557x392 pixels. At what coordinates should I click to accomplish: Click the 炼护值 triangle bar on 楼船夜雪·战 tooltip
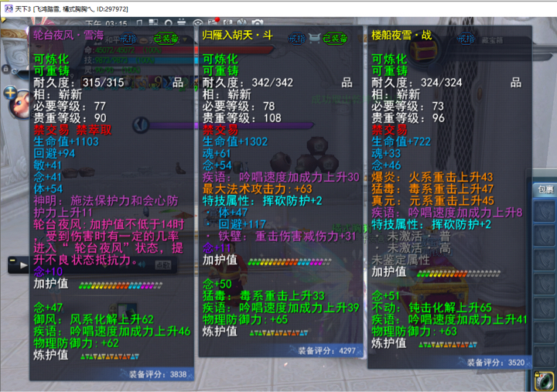pos(448,344)
